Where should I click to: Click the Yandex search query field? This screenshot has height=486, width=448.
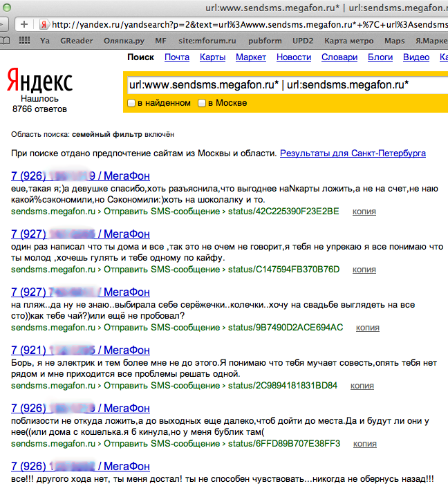pyautogui.click(x=283, y=85)
